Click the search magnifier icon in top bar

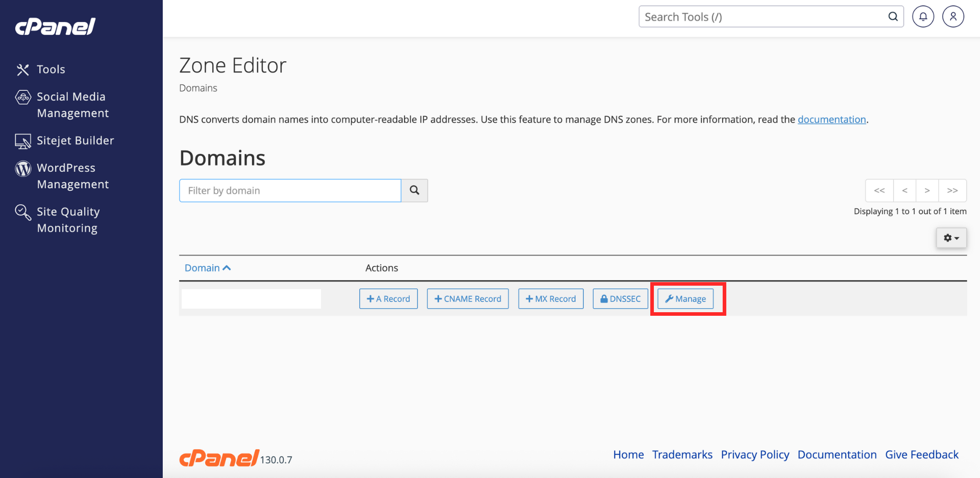pyautogui.click(x=893, y=17)
